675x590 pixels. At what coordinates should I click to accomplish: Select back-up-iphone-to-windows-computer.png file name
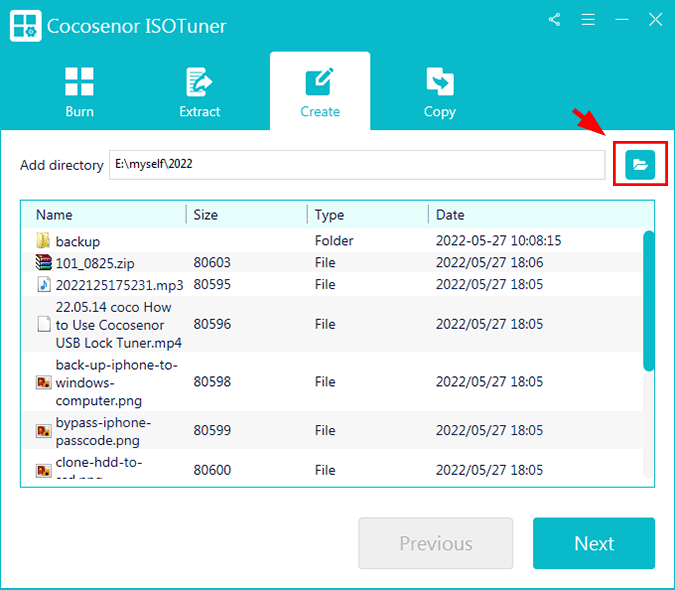pos(117,383)
